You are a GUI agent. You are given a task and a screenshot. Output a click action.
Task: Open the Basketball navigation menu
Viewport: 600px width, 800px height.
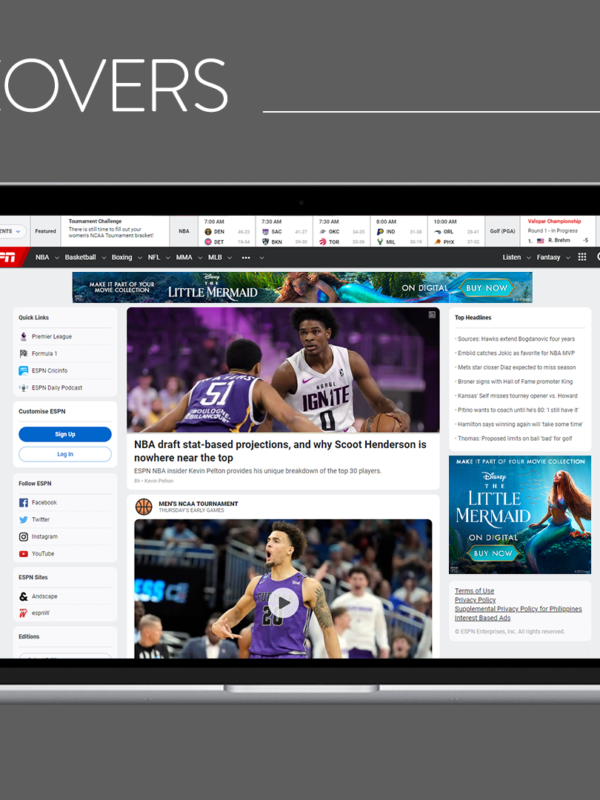pyautogui.click(x=81, y=258)
